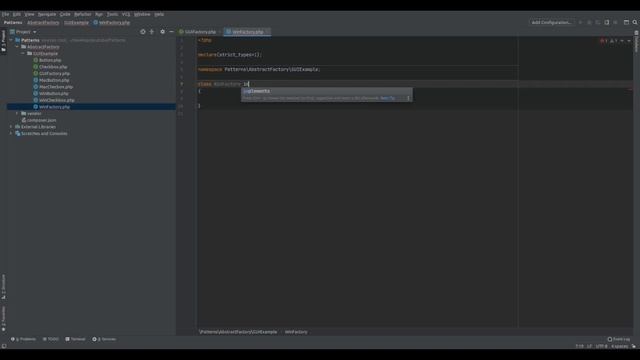Click the expand all icon in Project panel
640x360 pixels.
(152, 32)
